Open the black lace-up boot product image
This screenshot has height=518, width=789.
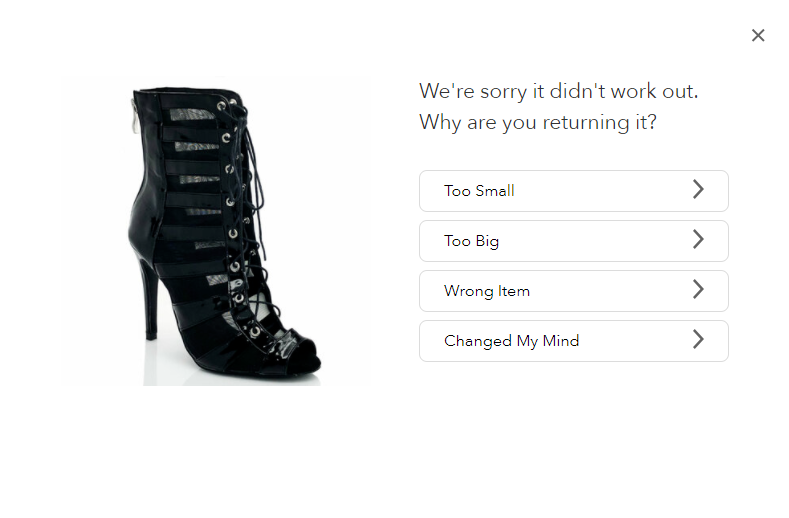(x=215, y=231)
